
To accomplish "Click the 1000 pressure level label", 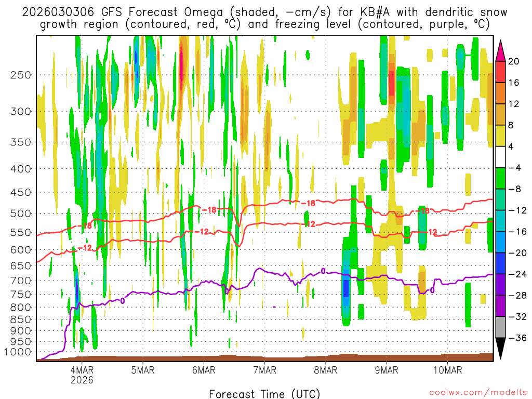I will click(18, 352).
